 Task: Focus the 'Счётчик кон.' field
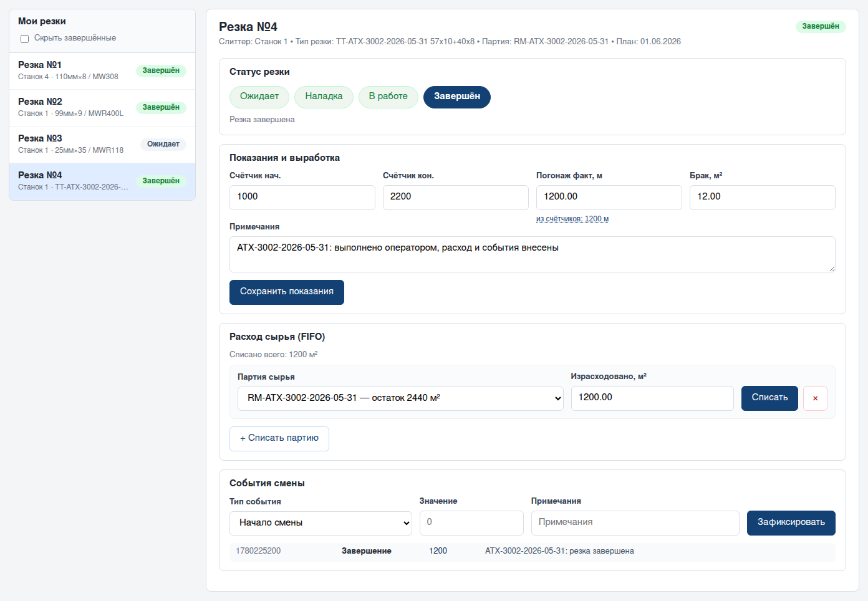pos(456,198)
